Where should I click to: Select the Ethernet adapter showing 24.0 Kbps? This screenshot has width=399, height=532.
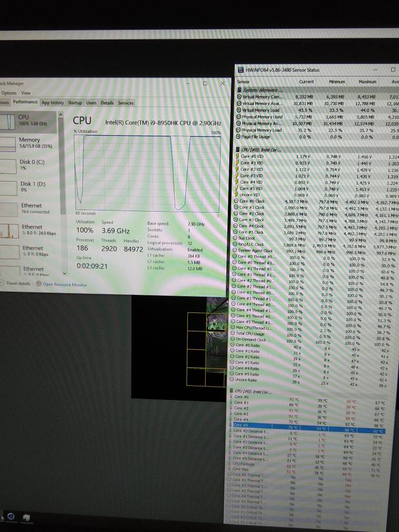(29, 230)
